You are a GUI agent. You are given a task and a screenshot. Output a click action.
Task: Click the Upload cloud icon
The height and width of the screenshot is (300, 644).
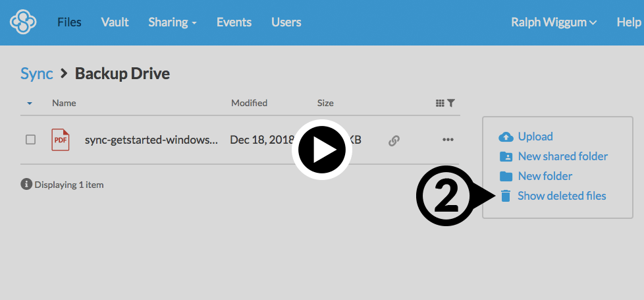tap(506, 136)
